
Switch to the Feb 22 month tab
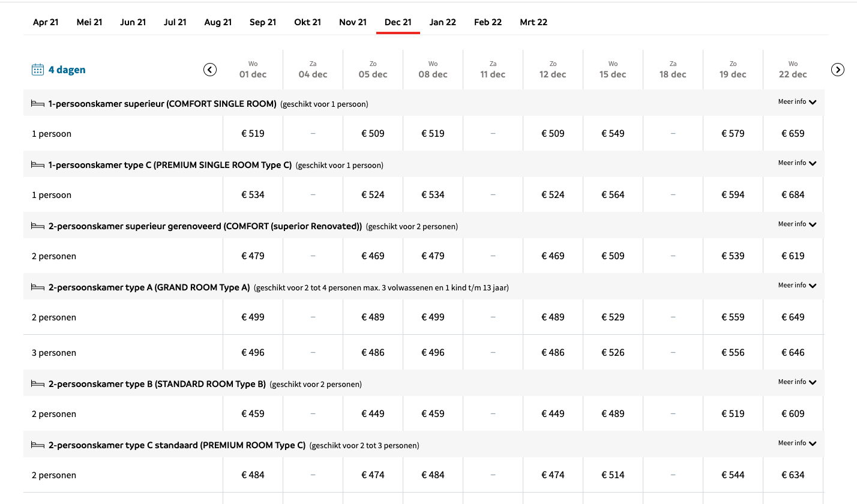[x=488, y=22]
